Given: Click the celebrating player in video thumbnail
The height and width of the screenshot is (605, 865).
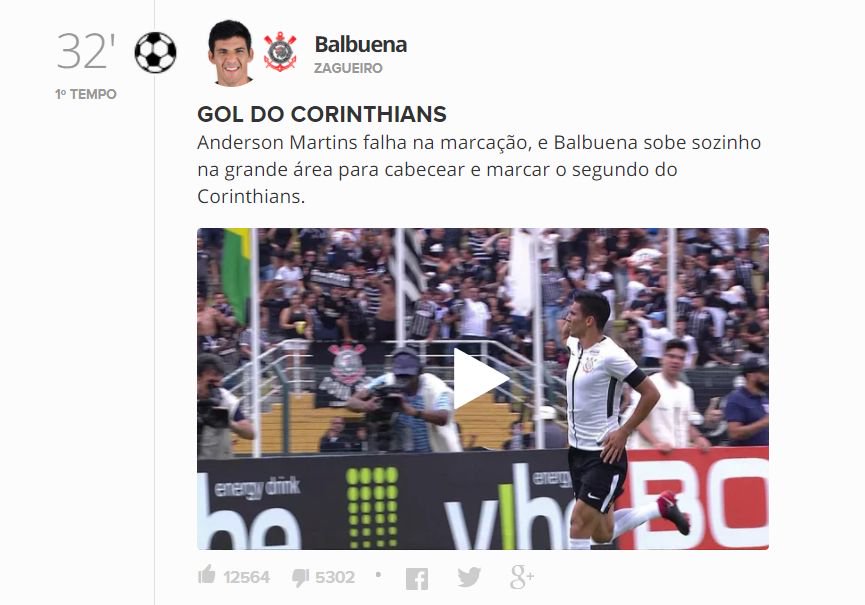Looking at the screenshot, I should pos(614,420).
